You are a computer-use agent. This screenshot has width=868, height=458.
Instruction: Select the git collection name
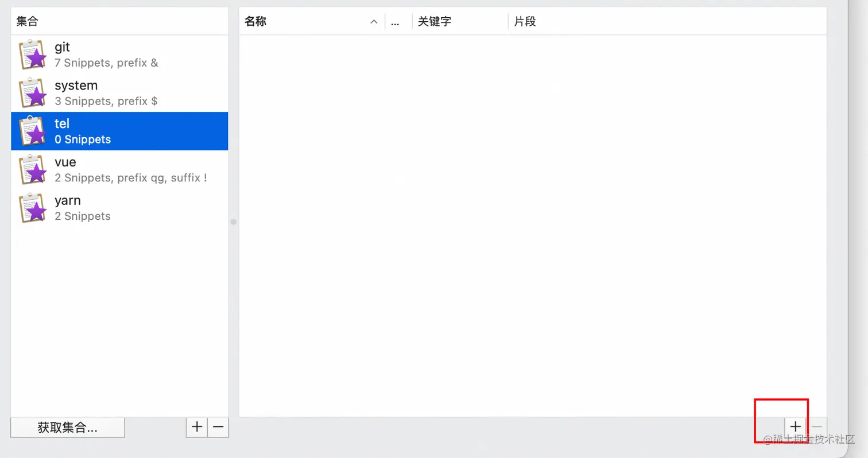[62, 47]
